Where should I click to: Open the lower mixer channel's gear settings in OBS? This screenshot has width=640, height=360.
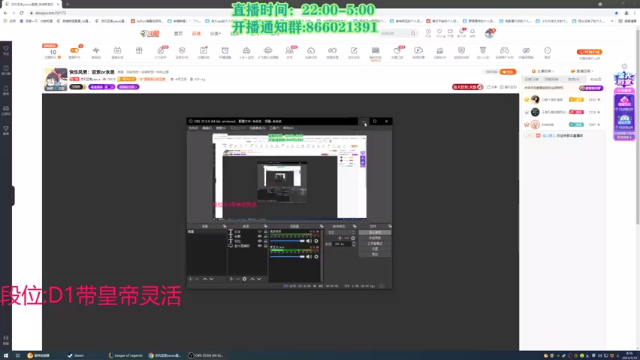(x=316, y=257)
